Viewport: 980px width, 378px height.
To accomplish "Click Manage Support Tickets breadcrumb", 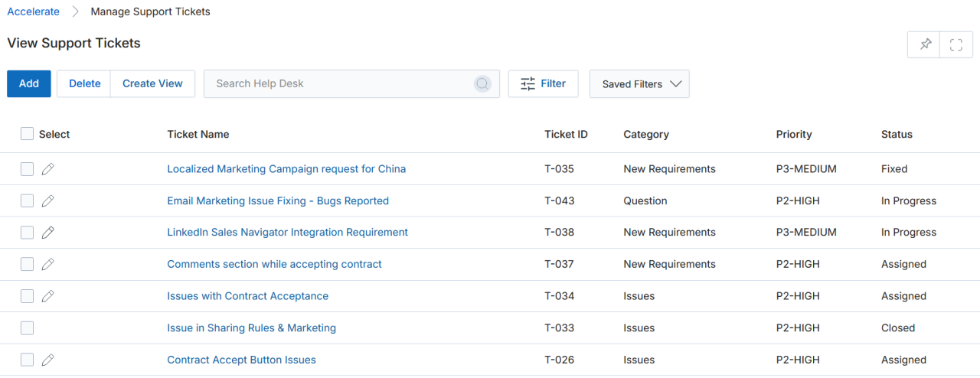I will coord(150,11).
